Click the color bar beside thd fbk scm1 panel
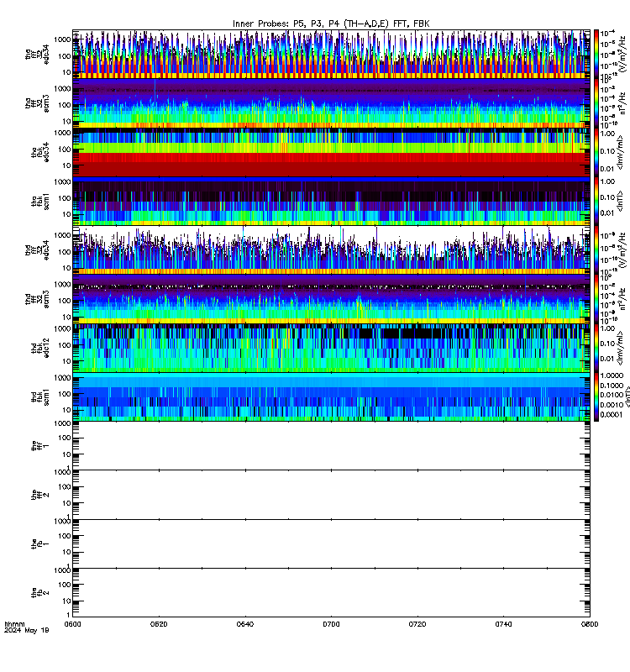 click(x=596, y=396)
